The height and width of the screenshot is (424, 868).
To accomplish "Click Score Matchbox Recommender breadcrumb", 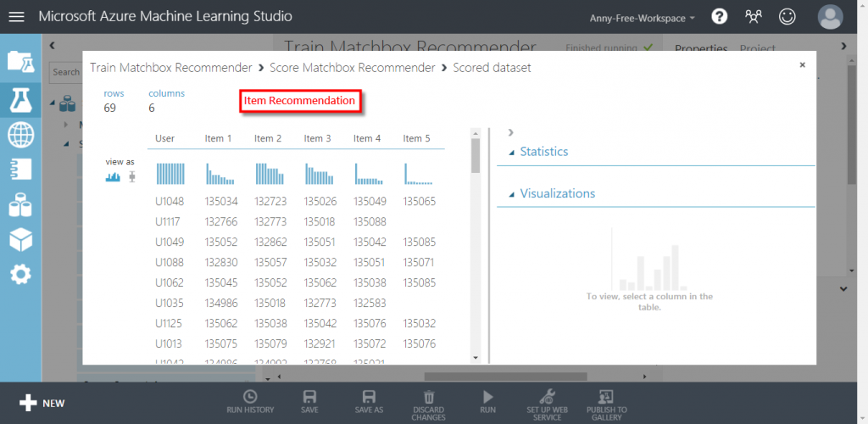I will pyautogui.click(x=352, y=68).
